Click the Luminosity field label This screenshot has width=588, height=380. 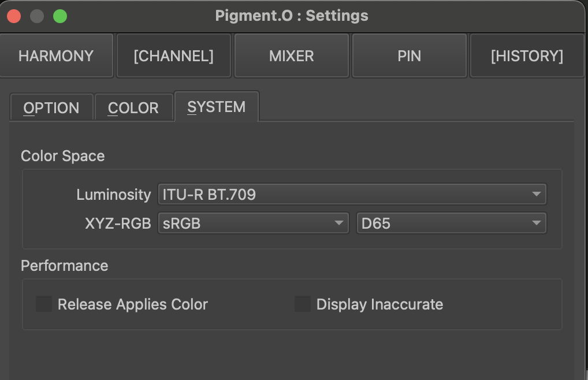coord(114,195)
